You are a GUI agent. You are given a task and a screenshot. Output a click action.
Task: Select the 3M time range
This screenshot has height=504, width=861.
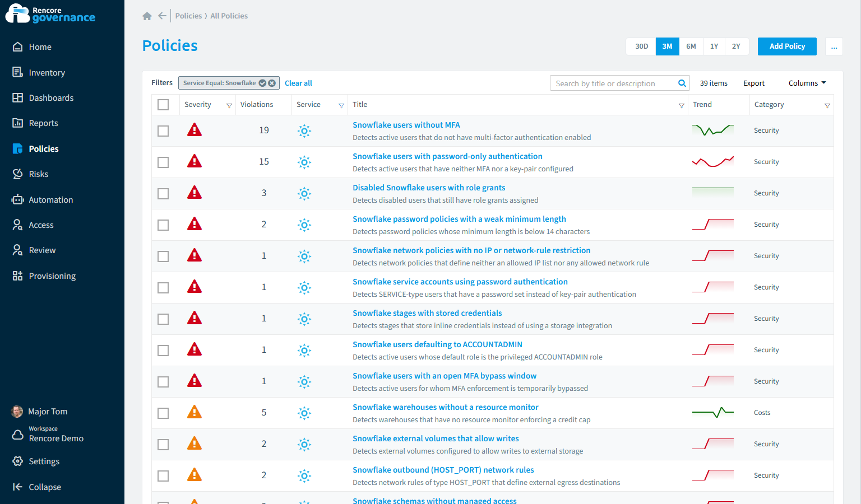click(x=667, y=46)
